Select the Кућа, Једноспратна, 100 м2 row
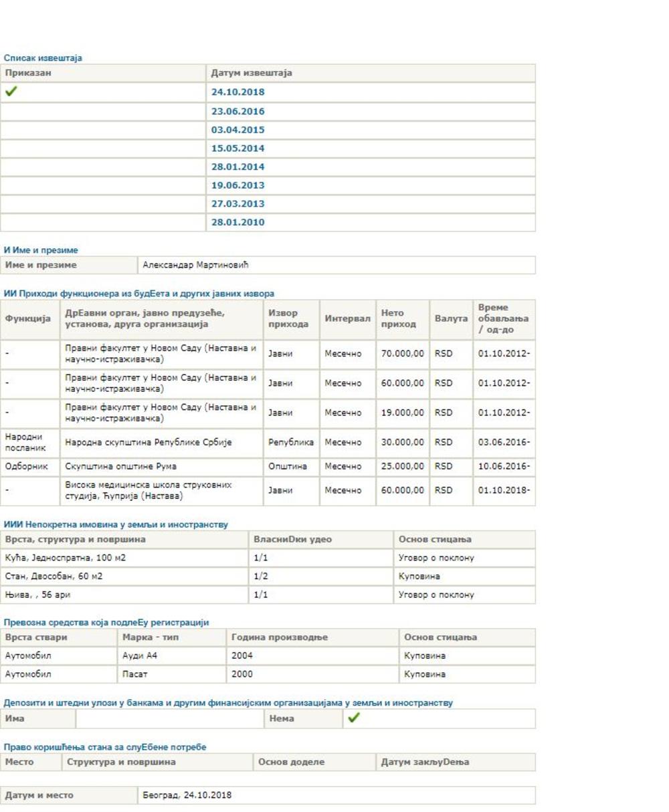This screenshot has height=812, width=669. (x=66, y=558)
